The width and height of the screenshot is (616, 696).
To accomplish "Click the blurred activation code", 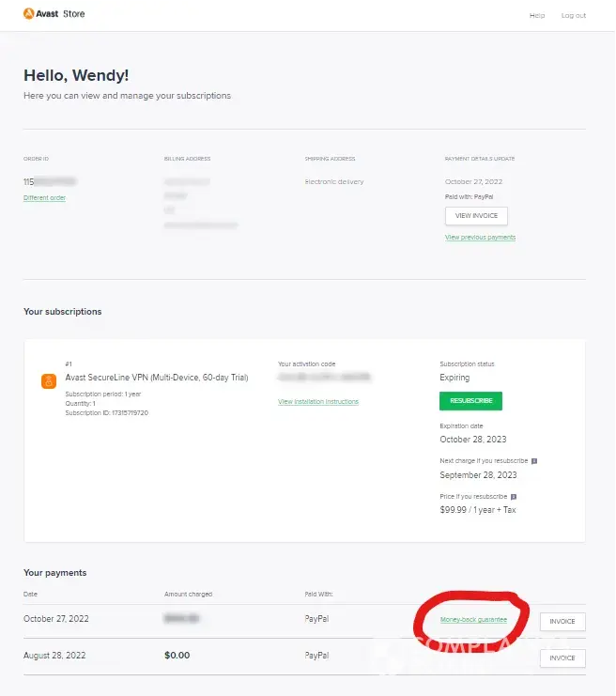I will (x=324, y=378).
